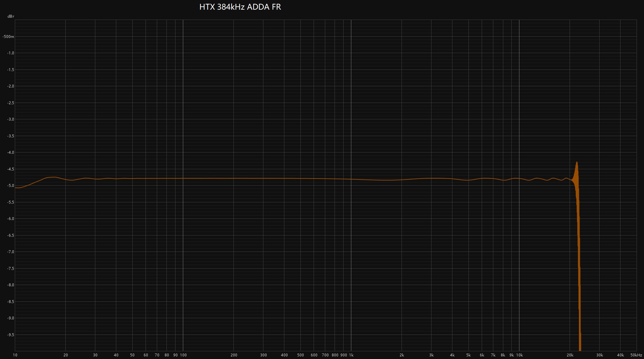Select the -2.0 y-axis label
644x359 pixels.
coord(11,86)
